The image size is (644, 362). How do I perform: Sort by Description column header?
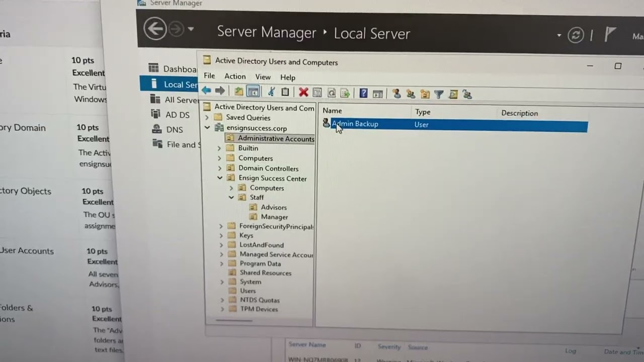tap(519, 113)
